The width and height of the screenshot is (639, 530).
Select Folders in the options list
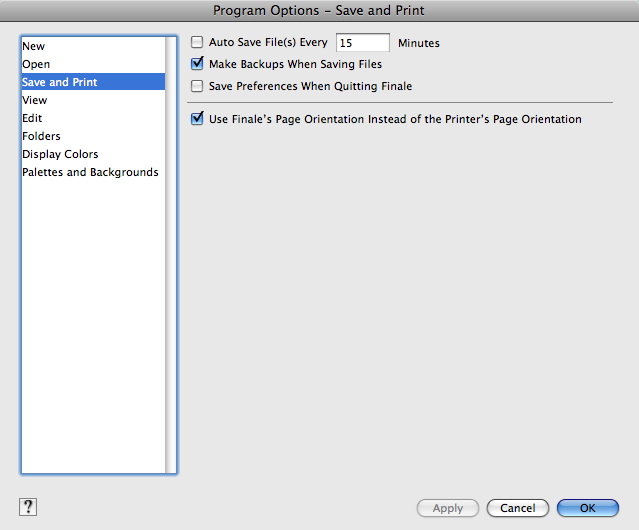click(x=93, y=136)
